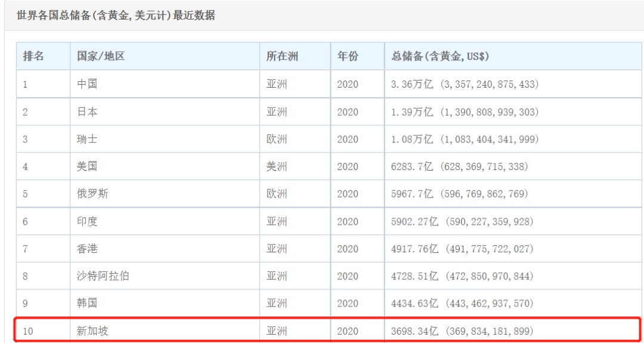Click the 国家/地区 column header
This screenshot has height=343, width=644.
pyautogui.click(x=165, y=56)
